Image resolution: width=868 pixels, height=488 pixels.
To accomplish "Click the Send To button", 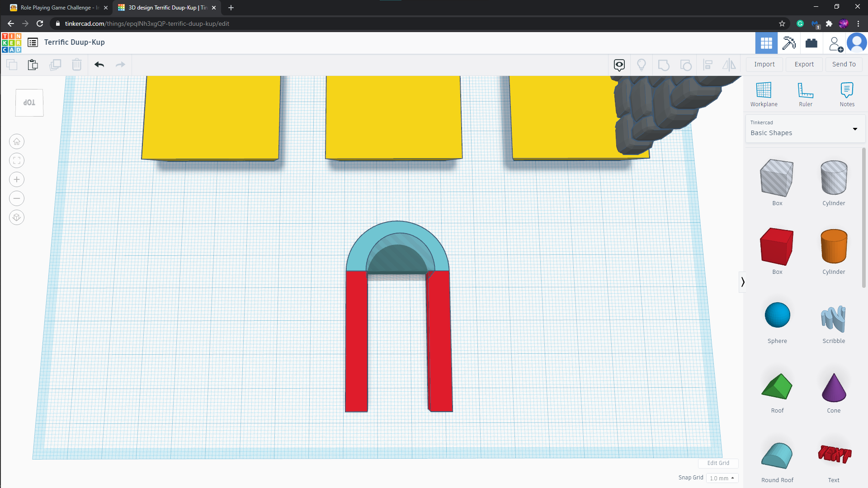I will (x=844, y=64).
